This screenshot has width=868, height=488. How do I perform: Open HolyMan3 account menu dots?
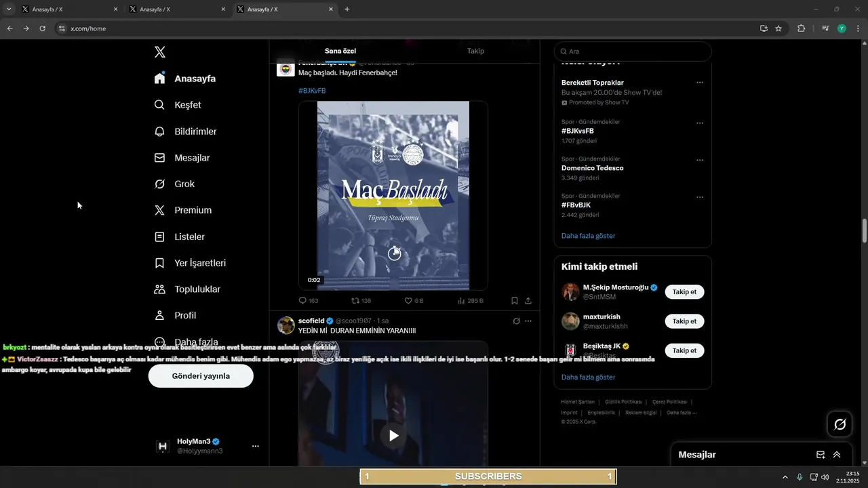[x=256, y=446]
